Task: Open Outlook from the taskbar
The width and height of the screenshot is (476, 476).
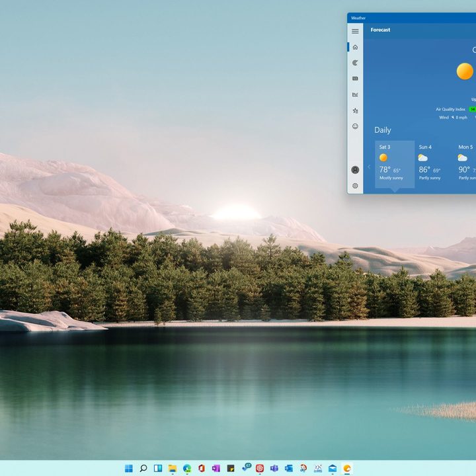Action: click(x=289, y=468)
